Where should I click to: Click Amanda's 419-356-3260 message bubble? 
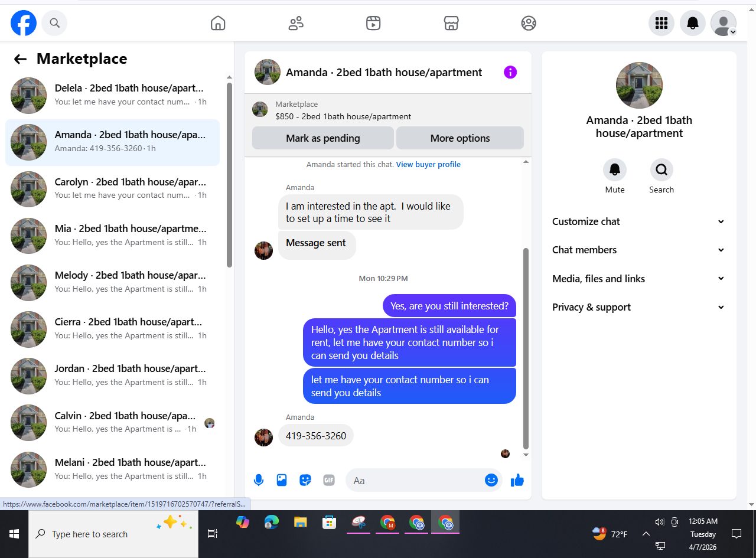[x=316, y=436]
